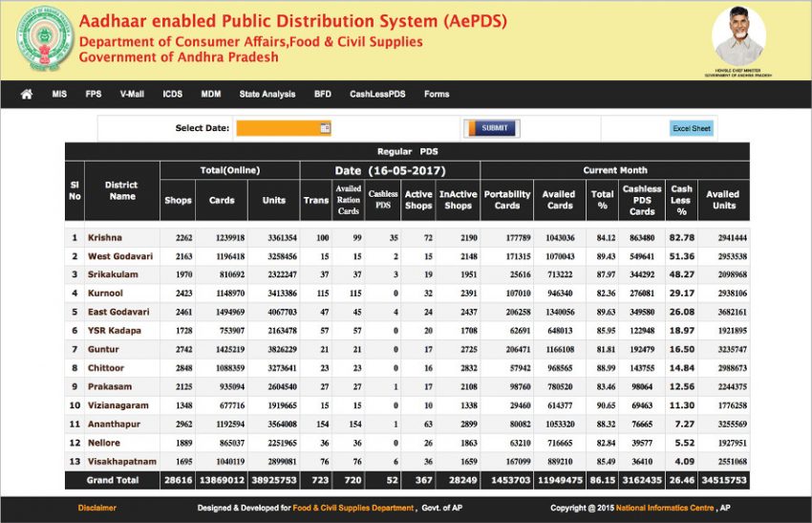812x523 pixels.
Task: Follow the Food & Civil Supplies Department link
Action: click(x=353, y=508)
